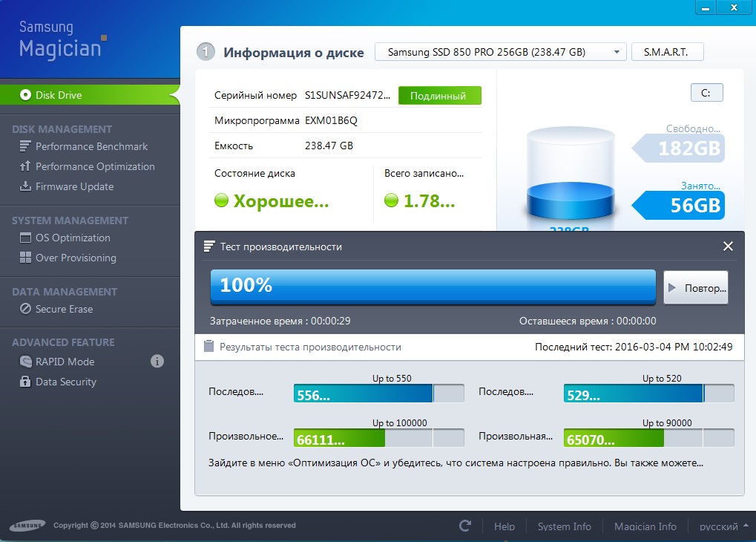The height and width of the screenshot is (542, 756).
Task: Click the Хорошее disk health status
Action: coord(281,200)
